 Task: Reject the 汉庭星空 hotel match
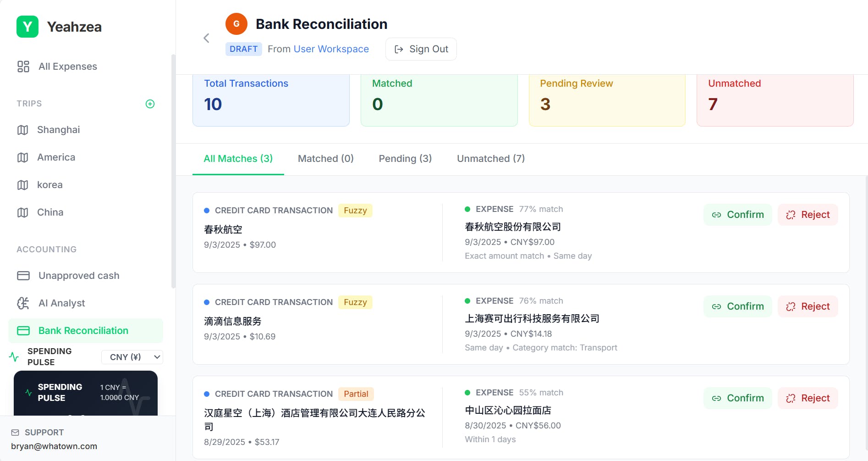[808, 398]
